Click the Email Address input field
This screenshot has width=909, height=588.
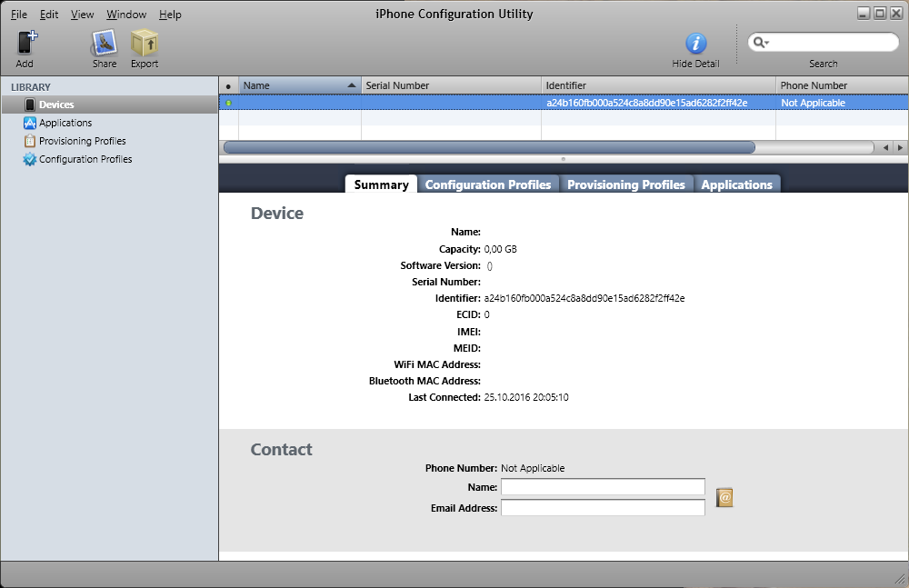(x=603, y=508)
